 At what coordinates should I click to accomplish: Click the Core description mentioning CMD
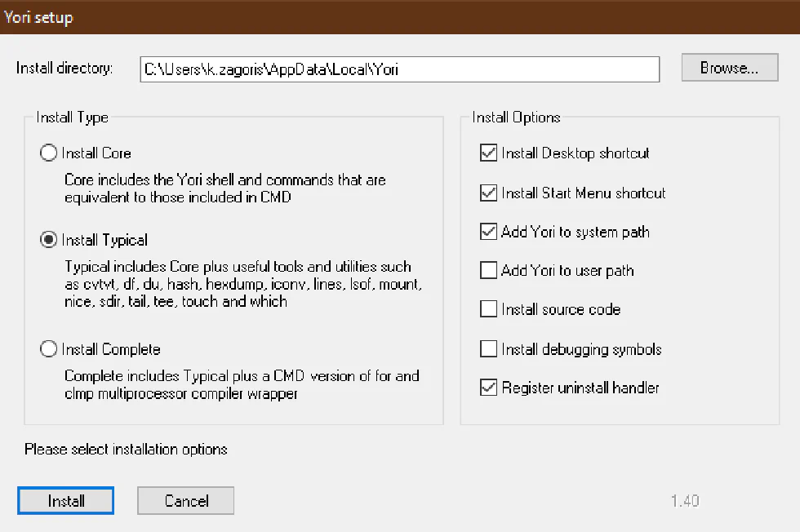tap(225, 188)
